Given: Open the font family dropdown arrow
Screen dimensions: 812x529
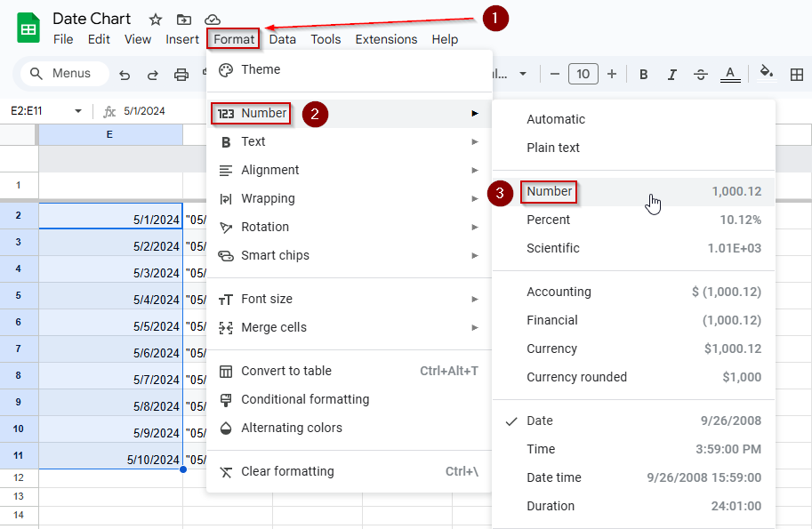Looking at the screenshot, I should click(x=523, y=74).
